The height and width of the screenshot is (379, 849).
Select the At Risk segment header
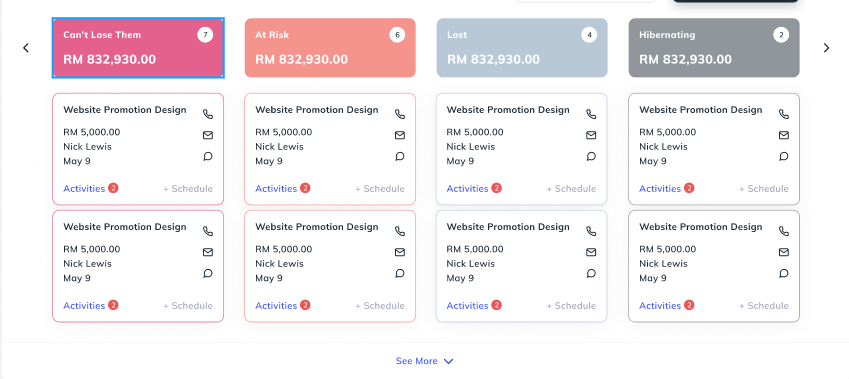coord(330,48)
